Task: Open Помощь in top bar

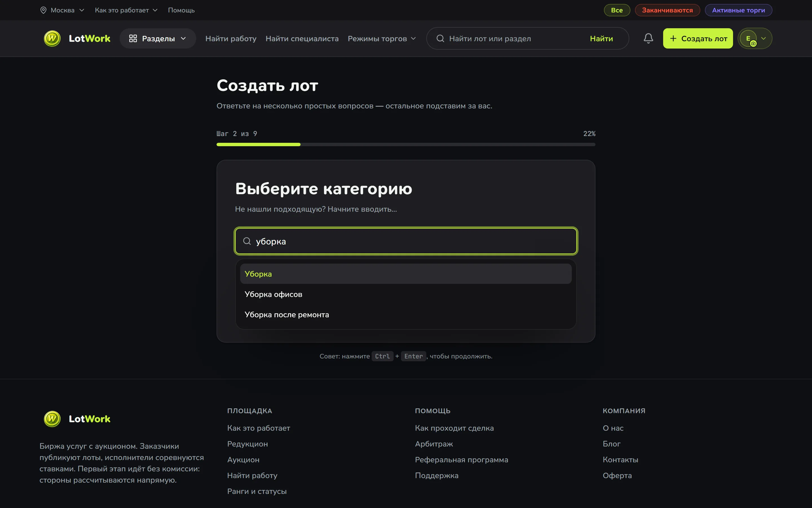Action: (x=181, y=10)
